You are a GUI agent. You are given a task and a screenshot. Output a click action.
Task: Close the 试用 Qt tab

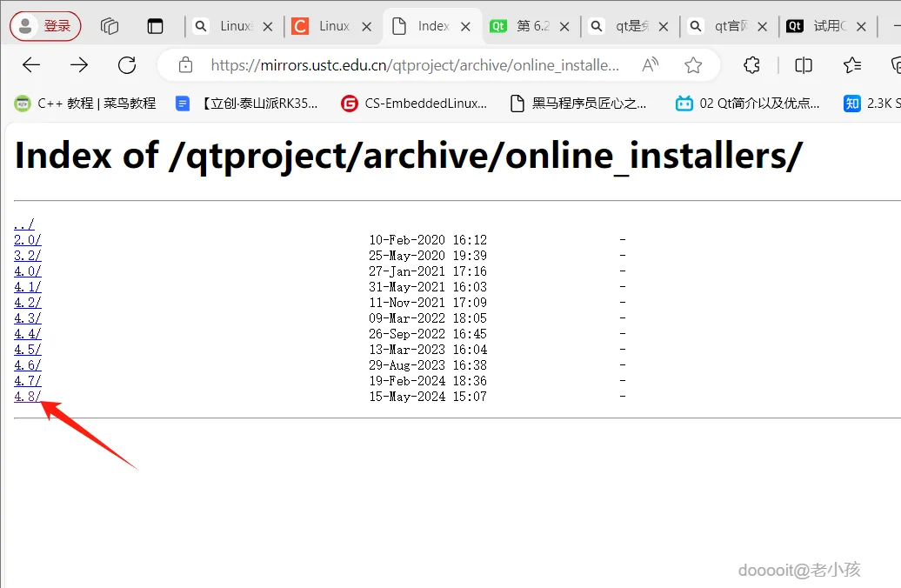point(861,26)
